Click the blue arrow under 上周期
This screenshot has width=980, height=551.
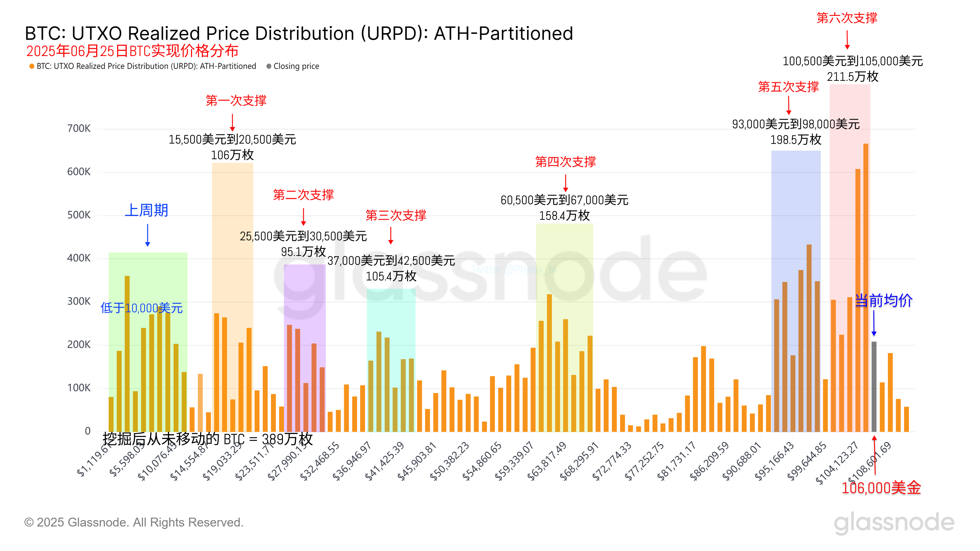click(x=148, y=235)
